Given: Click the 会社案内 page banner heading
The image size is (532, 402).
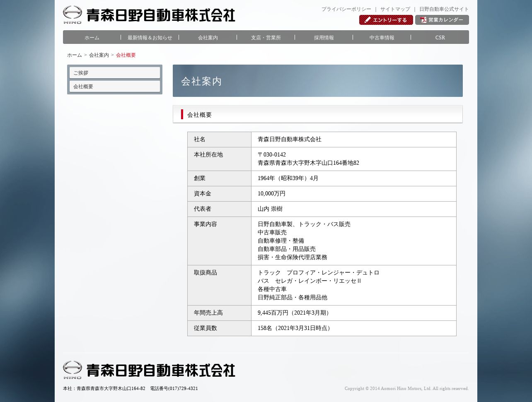Looking at the screenshot, I should (x=201, y=82).
